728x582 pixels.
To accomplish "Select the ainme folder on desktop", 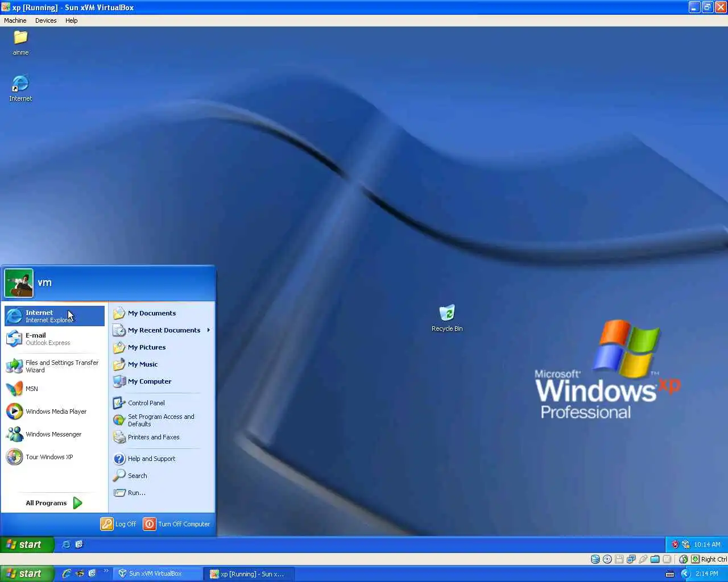I will click(x=20, y=43).
